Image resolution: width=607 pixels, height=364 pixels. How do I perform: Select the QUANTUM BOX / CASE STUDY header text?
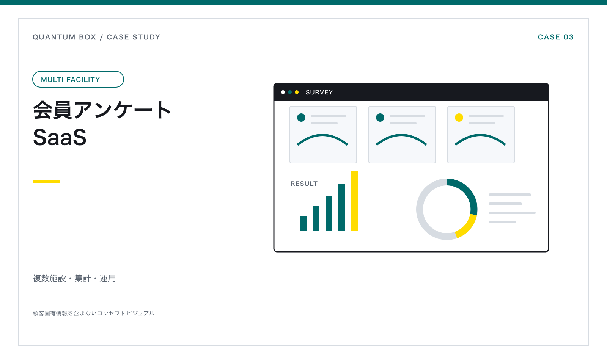tap(96, 37)
